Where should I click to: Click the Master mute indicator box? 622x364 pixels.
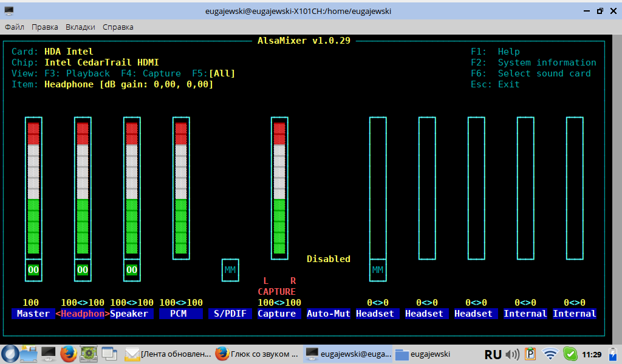click(x=33, y=270)
